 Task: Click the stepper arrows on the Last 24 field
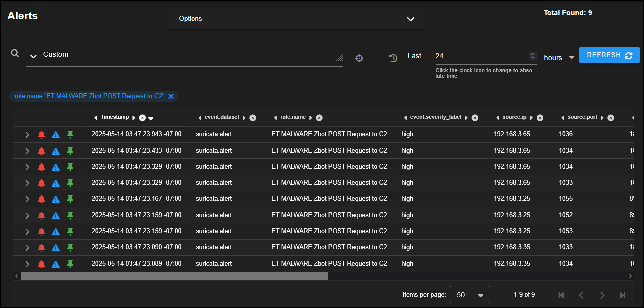(533, 56)
